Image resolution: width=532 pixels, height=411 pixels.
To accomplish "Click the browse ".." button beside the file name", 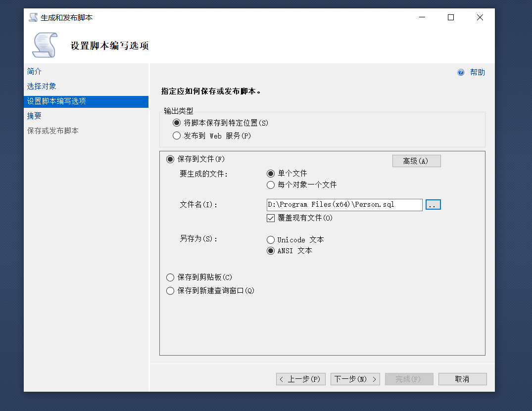I will click(433, 204).
